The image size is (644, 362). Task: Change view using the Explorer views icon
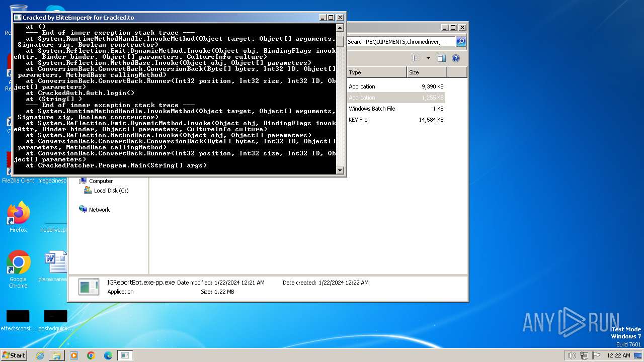(416, 58)
